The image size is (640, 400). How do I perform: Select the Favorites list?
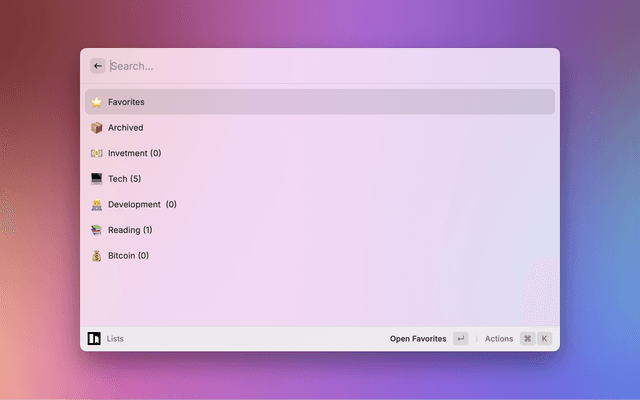126,102
